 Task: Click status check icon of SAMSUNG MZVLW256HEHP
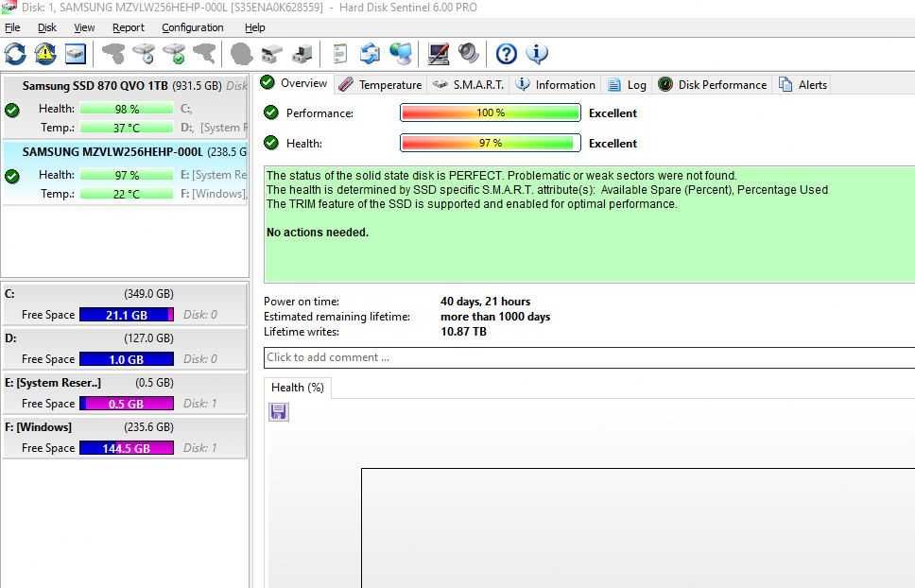[11, 176]
